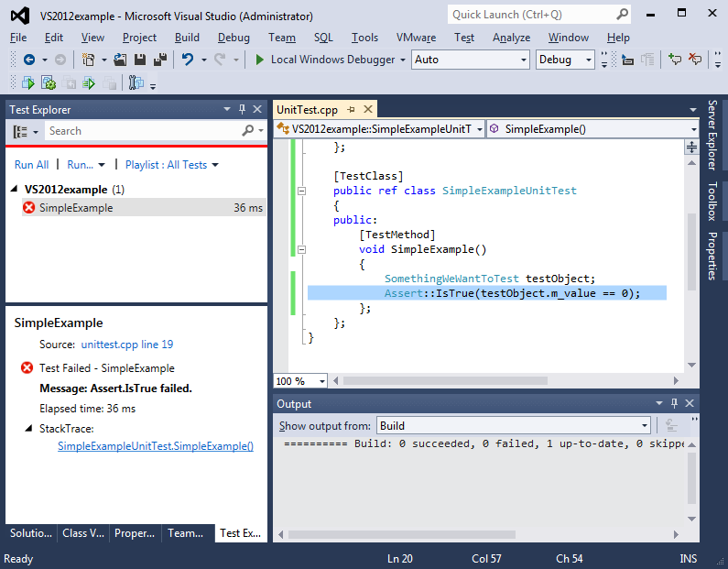Open the VS2012example::SimpleExampleUnitT class dropdown

[x=379, y=129]
